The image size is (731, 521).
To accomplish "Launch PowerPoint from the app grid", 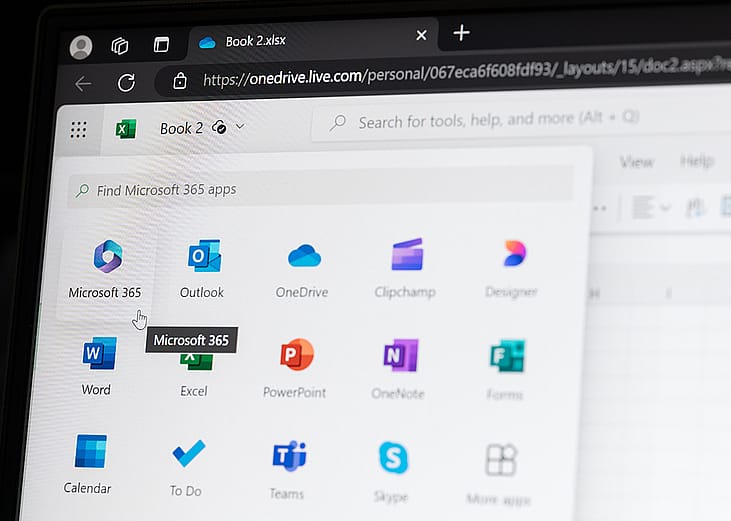I will pos(295,368).
